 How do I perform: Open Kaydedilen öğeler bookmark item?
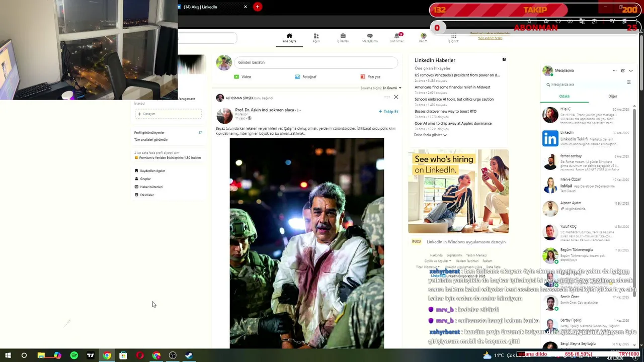pyautogui.click(x=150, y=171)
